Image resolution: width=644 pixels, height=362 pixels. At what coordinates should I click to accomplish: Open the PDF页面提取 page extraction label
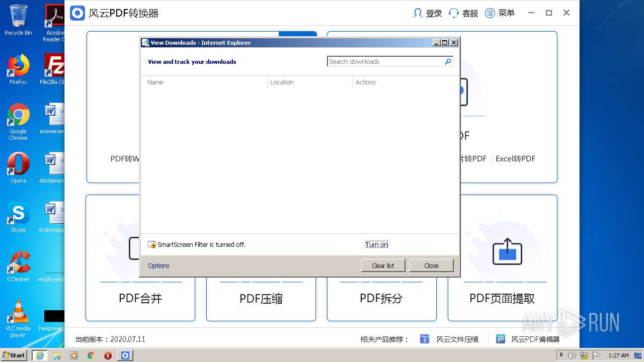click(502, 298)
